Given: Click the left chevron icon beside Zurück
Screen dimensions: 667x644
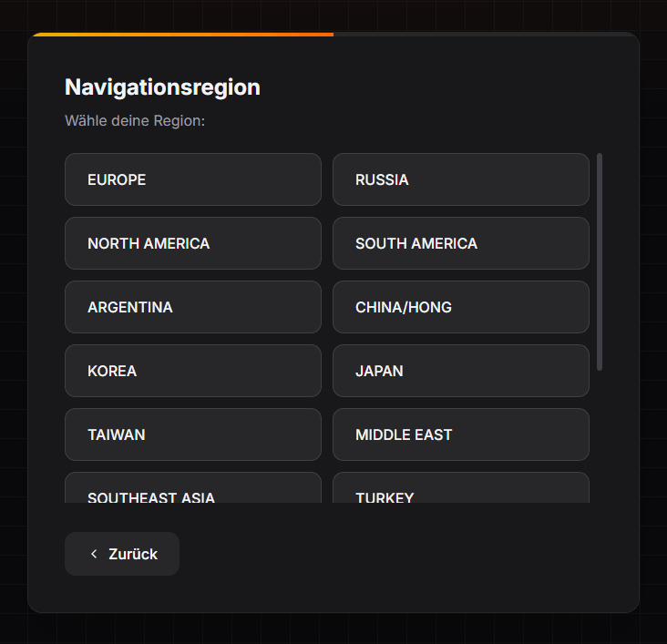Looking at the screenshot, I should 94,554.
